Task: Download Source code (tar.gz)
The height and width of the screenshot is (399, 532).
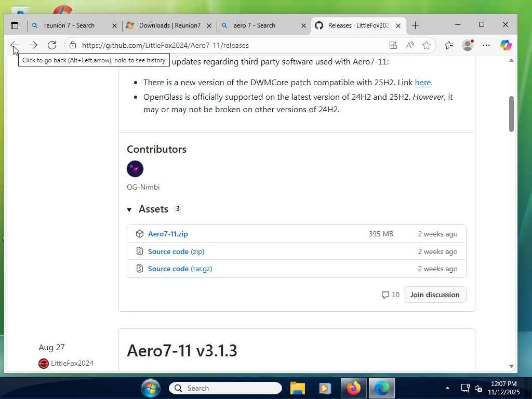Action: [180, 269]
